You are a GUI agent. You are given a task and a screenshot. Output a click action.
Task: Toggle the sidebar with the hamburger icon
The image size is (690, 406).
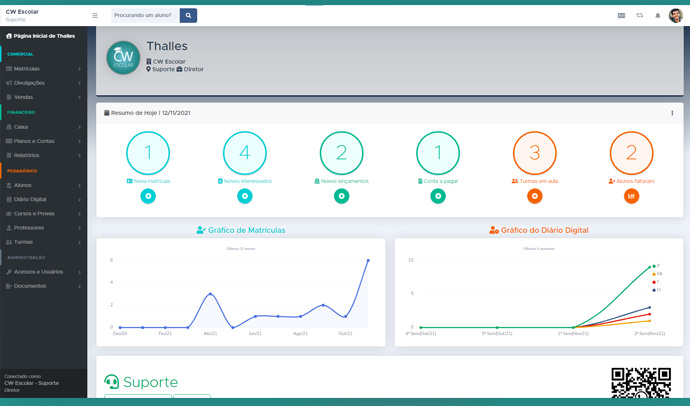(x=95, y=16)
